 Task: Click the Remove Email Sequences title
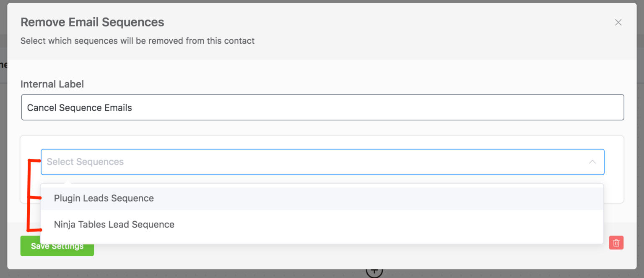pyautogui.click(x=92, y=22)
